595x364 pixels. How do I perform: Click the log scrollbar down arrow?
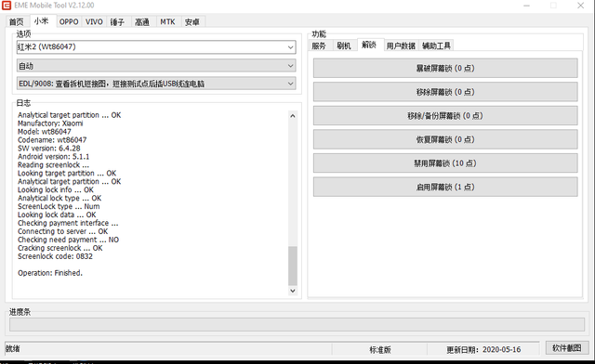pos(293,291)
